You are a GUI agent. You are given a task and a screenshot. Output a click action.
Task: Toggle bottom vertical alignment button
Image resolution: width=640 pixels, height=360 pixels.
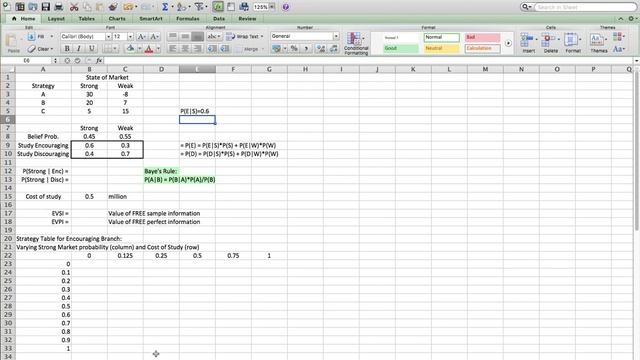[x=198, y=36]
